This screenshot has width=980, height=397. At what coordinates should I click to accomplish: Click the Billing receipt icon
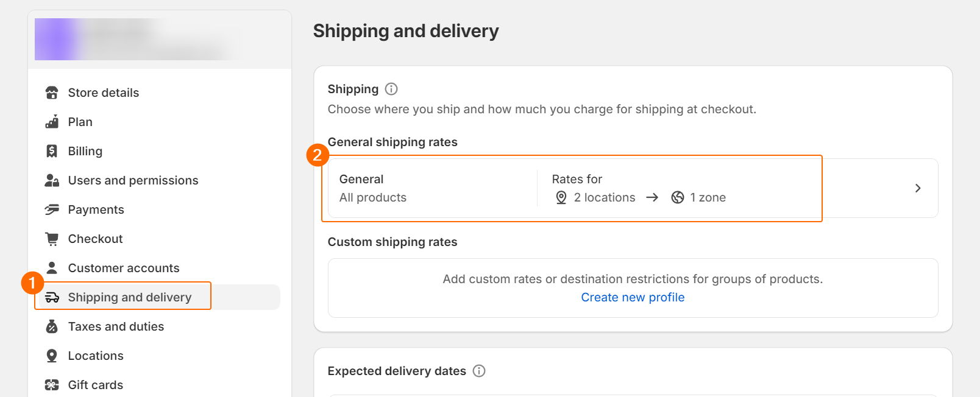pyautogui.click(x=52, y=151)
